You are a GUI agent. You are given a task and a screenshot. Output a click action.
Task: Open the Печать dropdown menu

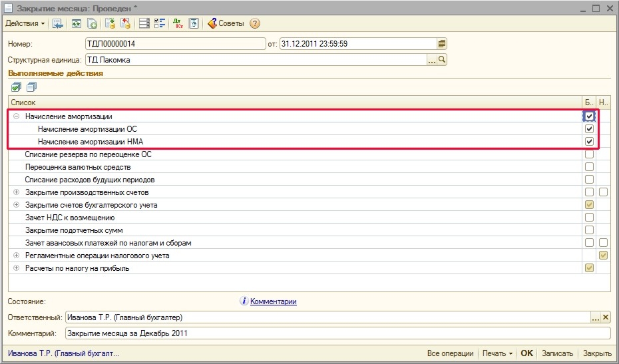coord(498,353)
